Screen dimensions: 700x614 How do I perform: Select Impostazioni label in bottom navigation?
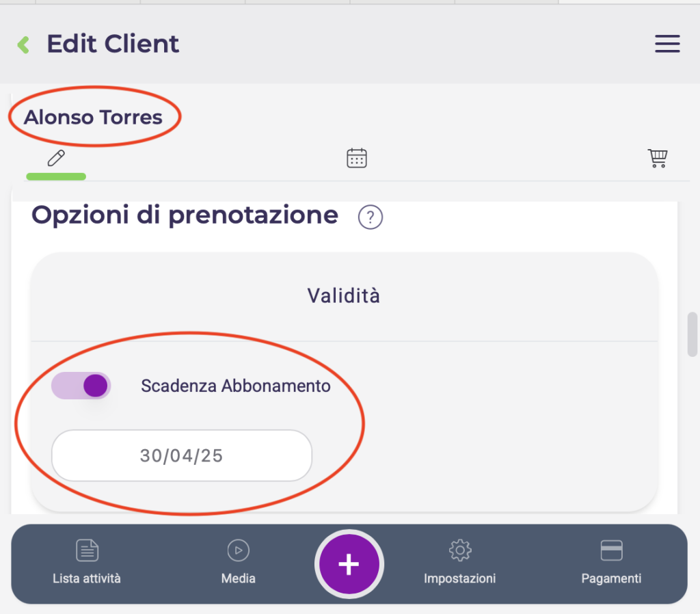coord(459,578)
